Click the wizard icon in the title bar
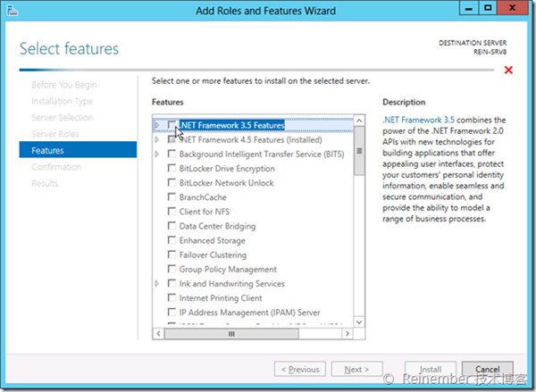The width and height of the screenshot is (536, 392). coord(13,10)
